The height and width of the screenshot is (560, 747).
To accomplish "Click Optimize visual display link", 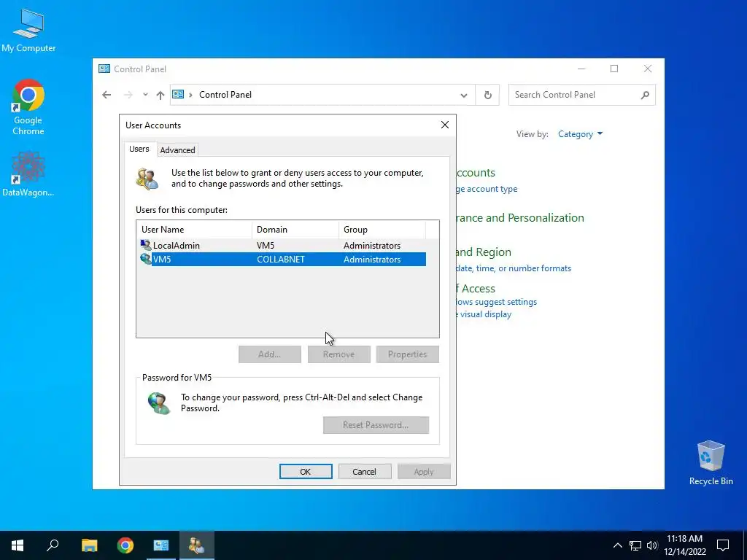I will pyautogui.click(x=484, y=314).
